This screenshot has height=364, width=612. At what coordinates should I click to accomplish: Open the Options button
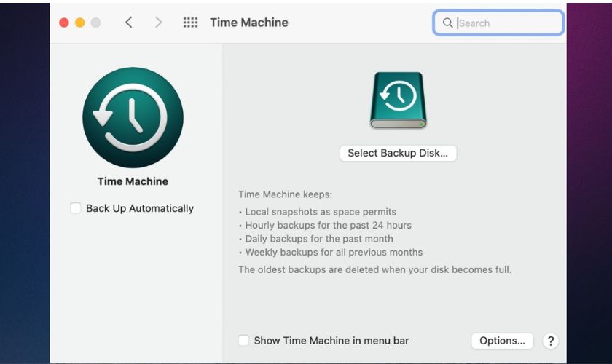[502, 341]
